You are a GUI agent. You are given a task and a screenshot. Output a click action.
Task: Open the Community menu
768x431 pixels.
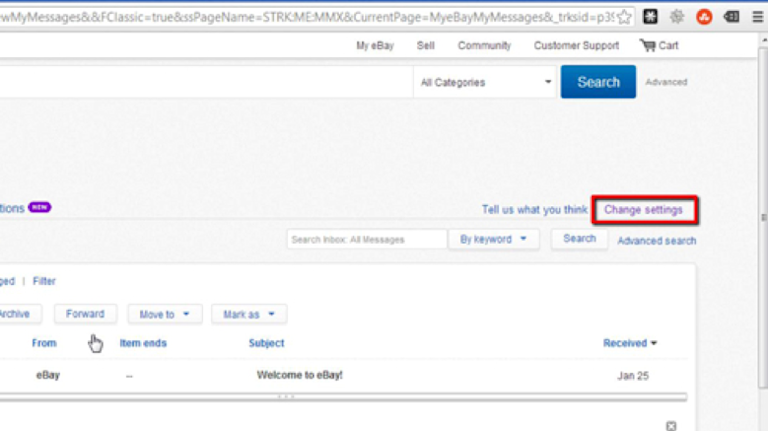[484, 46]
